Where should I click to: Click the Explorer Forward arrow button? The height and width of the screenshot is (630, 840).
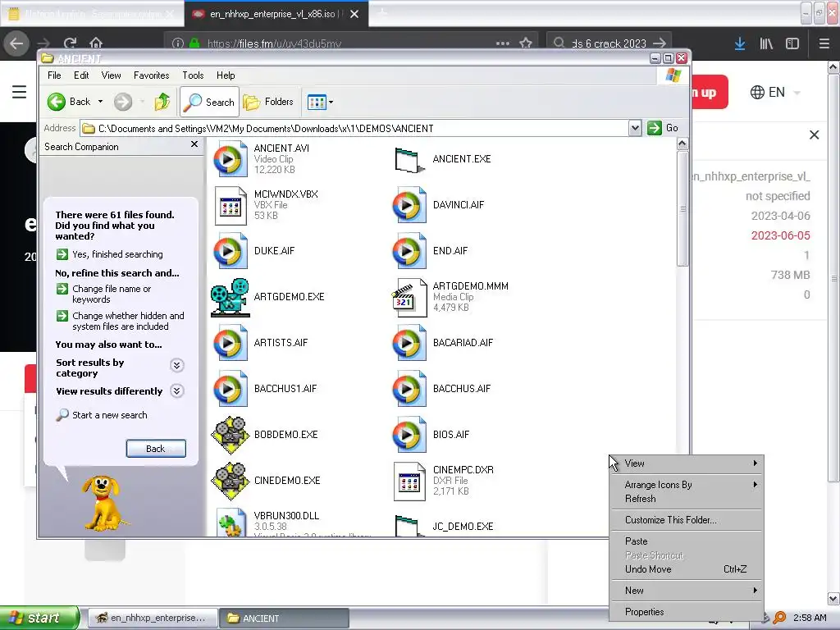tap(123, 101)
